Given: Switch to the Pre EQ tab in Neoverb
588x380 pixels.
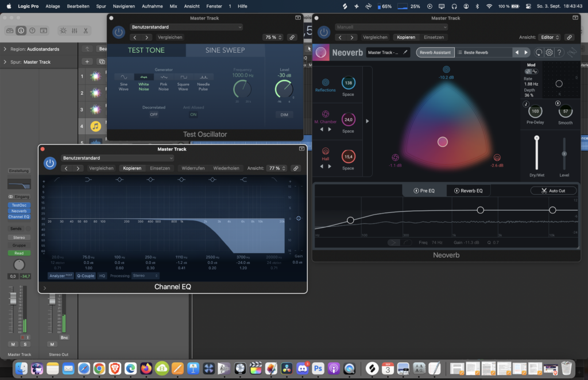Looking at the screenshot, I should (x=424, y=191).
